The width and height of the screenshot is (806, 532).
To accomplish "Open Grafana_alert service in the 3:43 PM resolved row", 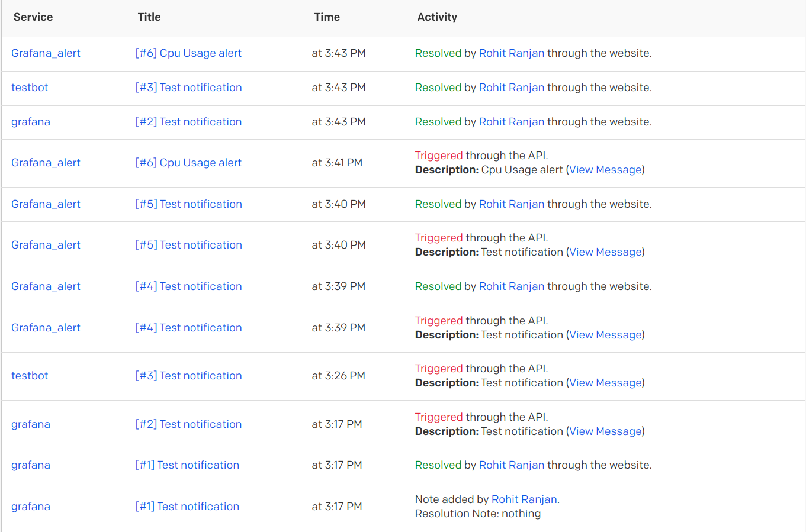I will [46, 53].
